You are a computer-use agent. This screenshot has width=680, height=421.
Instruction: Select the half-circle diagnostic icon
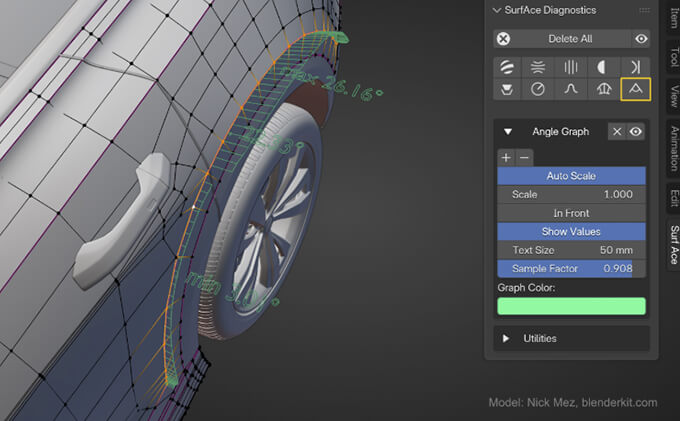point(602,67)
